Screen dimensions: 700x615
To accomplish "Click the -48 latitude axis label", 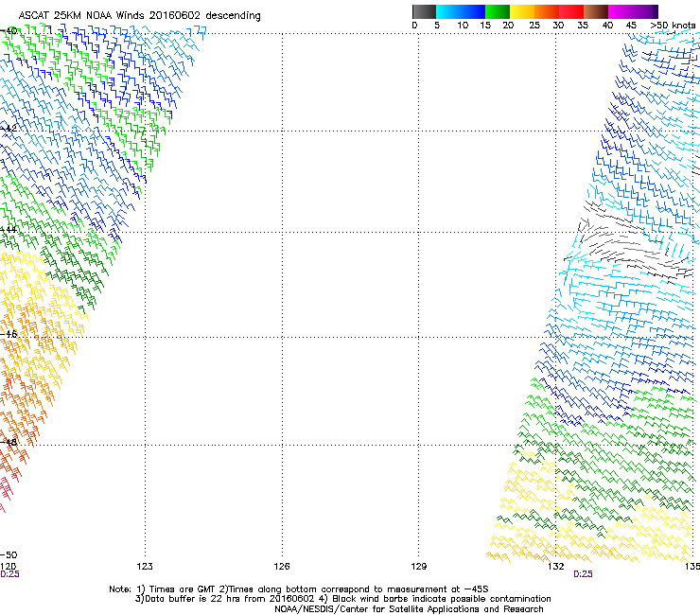I will (9, 442).
